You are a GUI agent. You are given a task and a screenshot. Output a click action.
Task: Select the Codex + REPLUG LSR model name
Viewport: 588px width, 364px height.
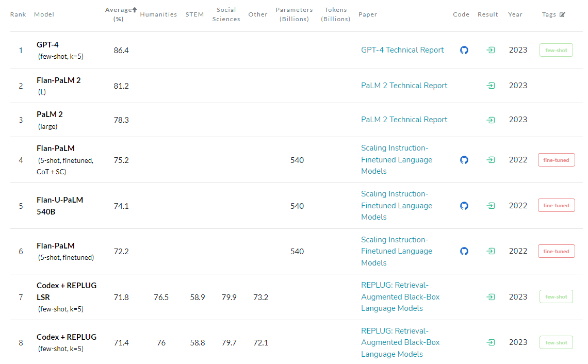pos(67,291)
